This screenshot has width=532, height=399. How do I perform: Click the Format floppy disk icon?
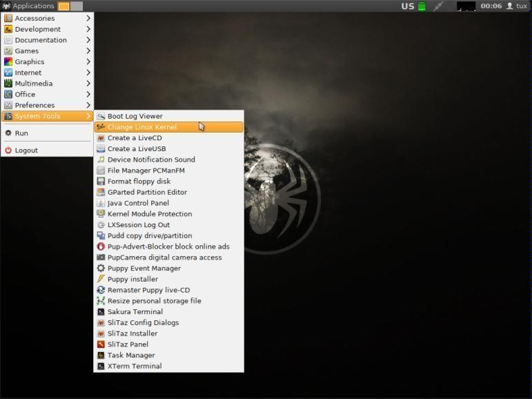pos(101,182)
